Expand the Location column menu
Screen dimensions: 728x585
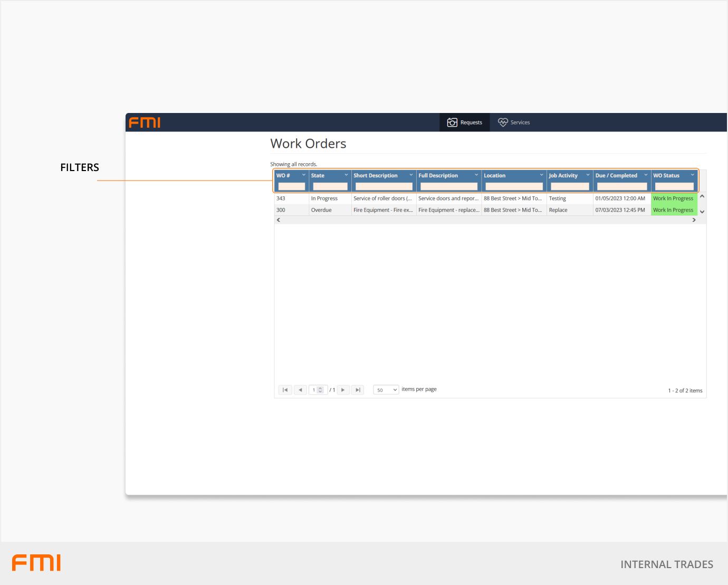tap(541, 175)
